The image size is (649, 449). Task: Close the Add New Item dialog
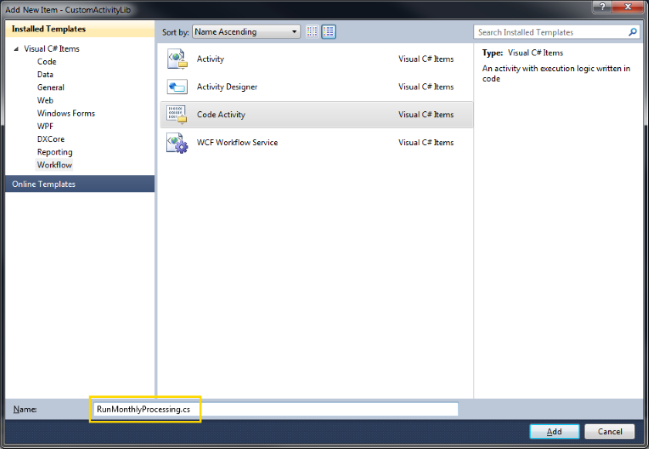click(x=627, y=7)
